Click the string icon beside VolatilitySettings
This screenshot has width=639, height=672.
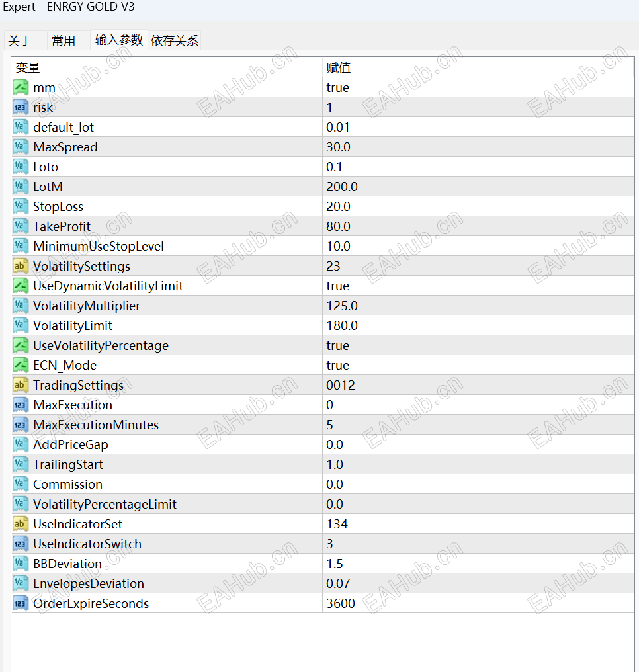[20, 266]
